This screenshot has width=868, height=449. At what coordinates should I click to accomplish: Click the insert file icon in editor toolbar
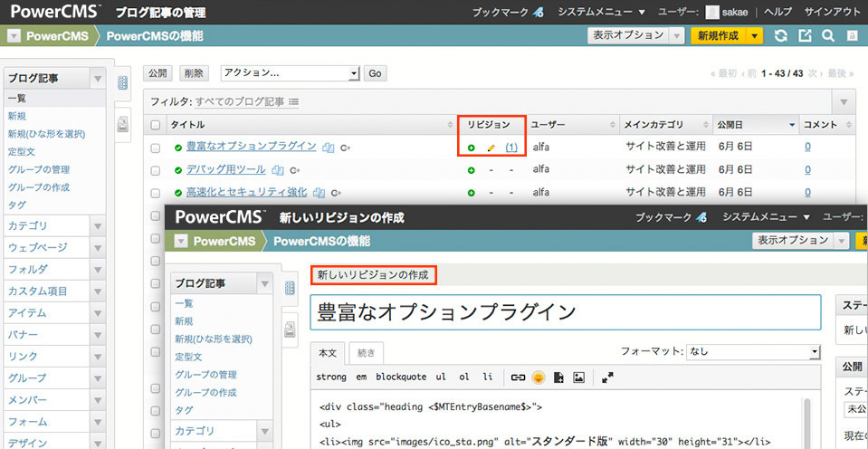pyautogui.click(x=559, y=377)
